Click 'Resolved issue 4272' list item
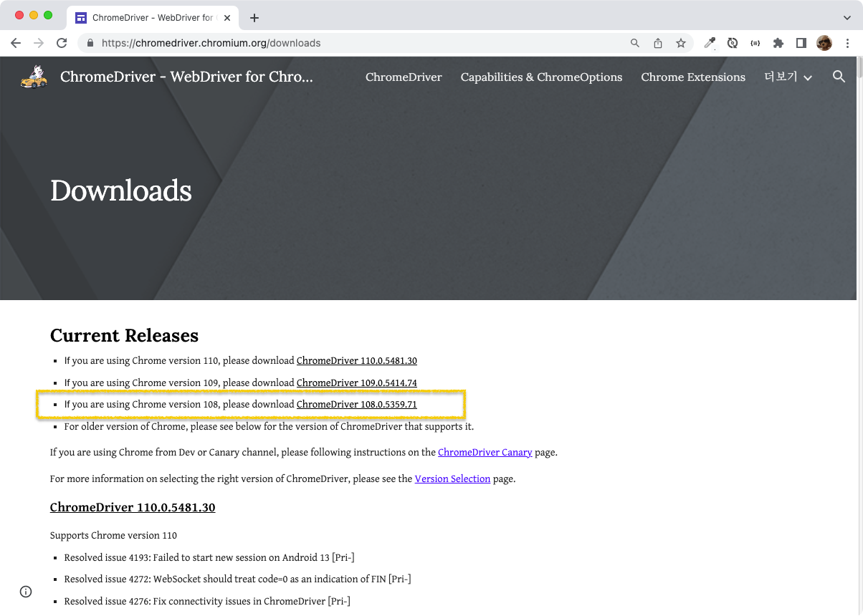Image resolution: width=863 pixels, height=616 pixels. (237, 579)
